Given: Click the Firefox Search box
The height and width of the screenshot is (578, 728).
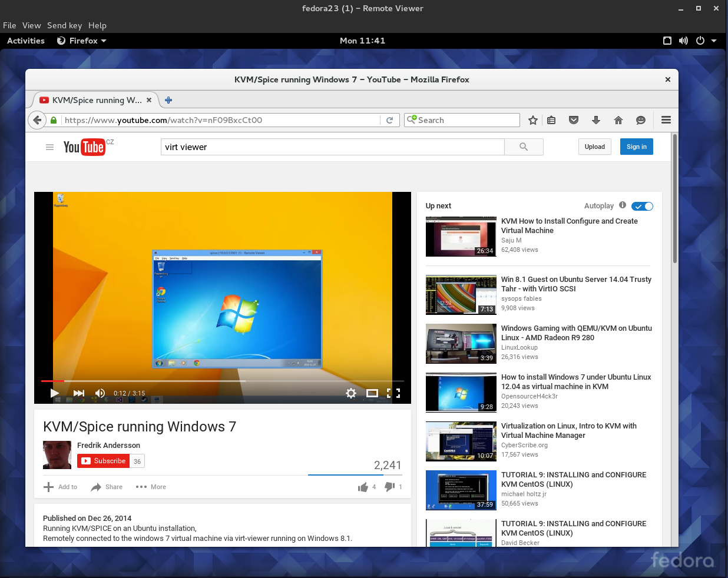Looking at the screenshot, I should point(462,120).
